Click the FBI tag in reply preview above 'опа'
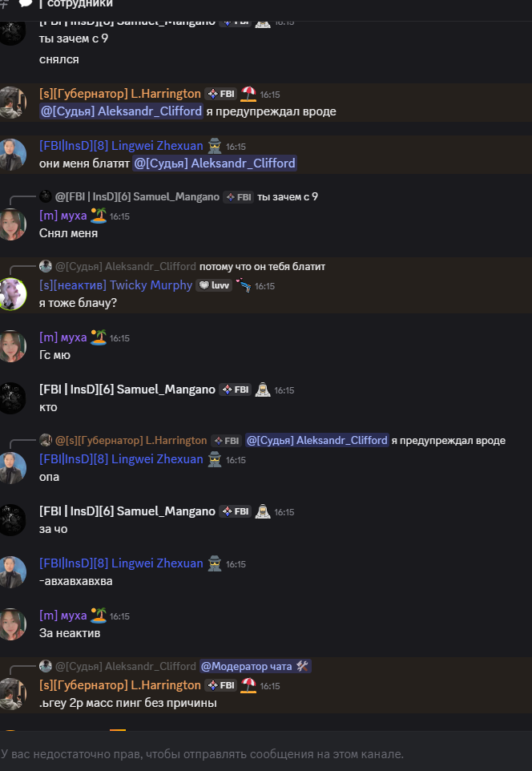 [x=226, y=441]
